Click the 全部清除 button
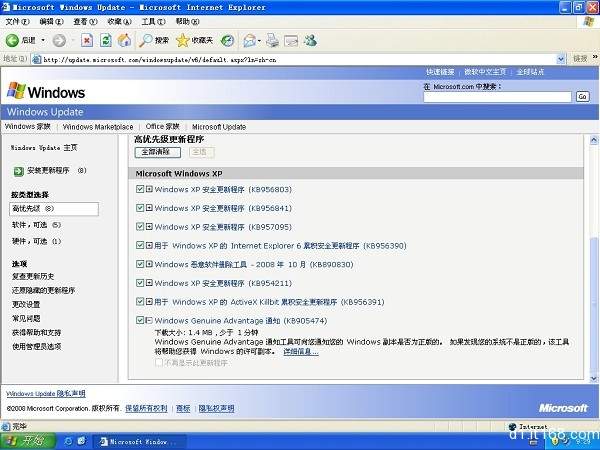The width and height of the screenshot is (600, 450). pos(158,152)
